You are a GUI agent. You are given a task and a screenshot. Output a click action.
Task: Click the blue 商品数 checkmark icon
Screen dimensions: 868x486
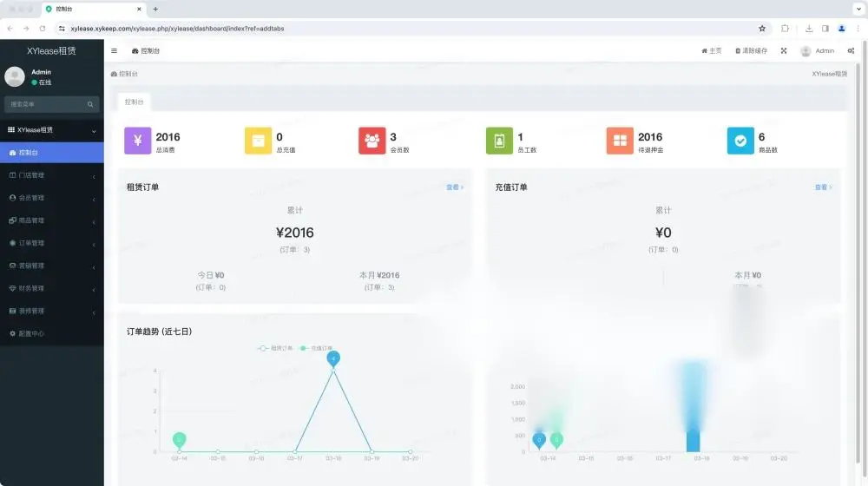click(740, 141)
